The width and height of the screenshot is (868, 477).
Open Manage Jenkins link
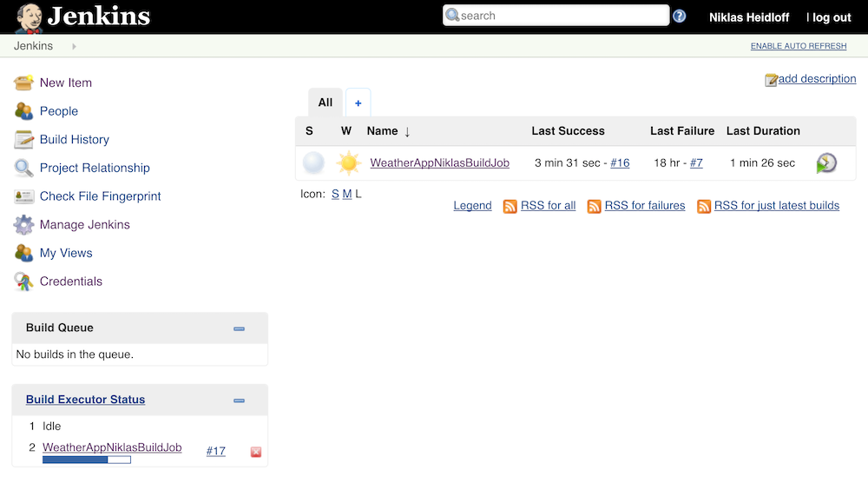(x=85, y=224)
